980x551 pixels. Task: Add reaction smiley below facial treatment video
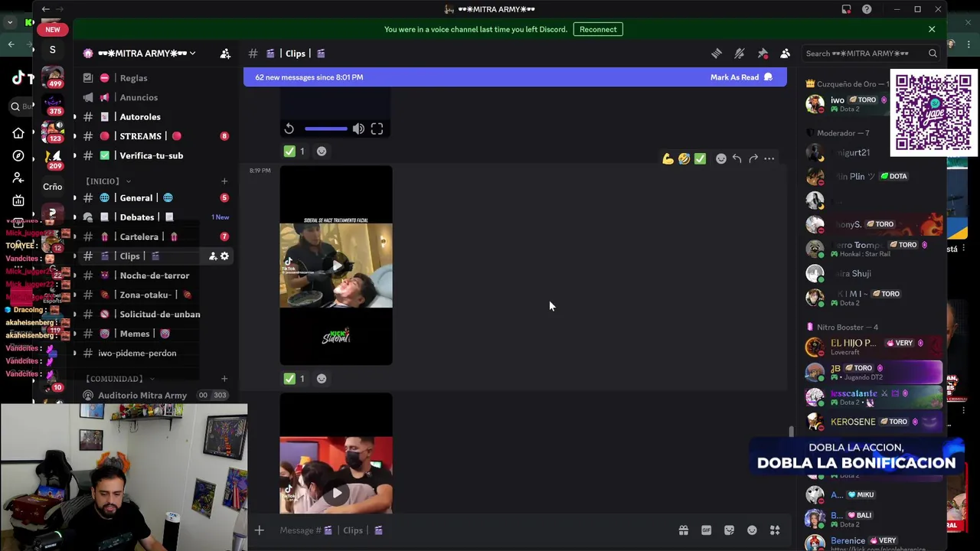pyautogui.click(x=322, y=379)
